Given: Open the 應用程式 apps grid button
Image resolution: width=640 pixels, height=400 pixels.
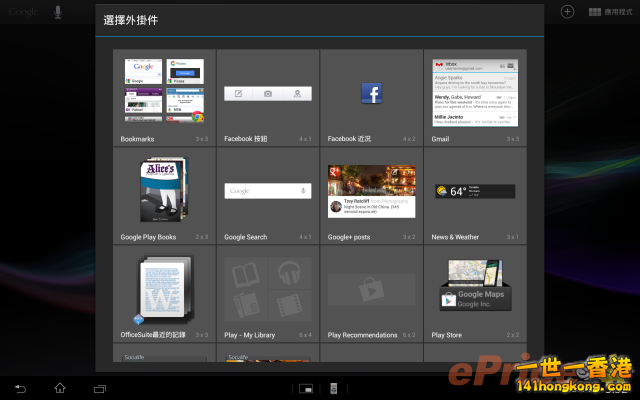Looking at the screenshot, I should click(610, 12).
